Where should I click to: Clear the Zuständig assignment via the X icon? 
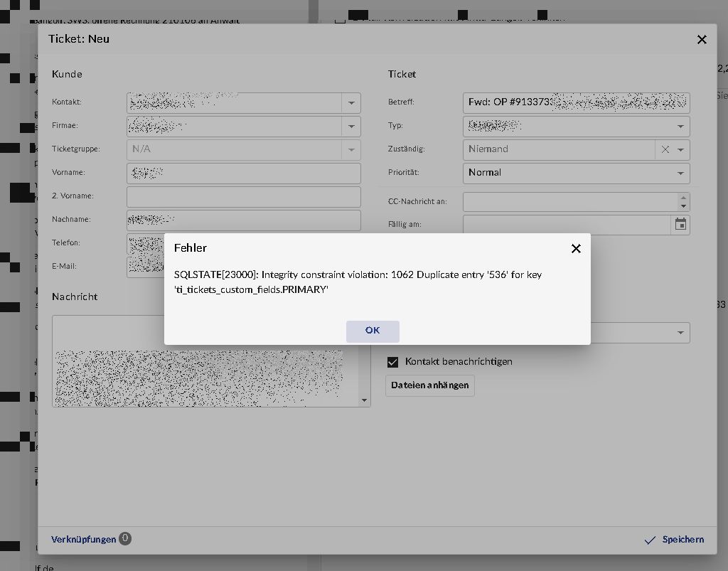(x=665, y=149)
